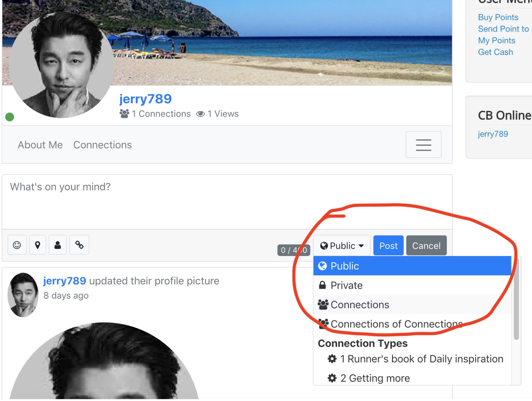
Task: Choose the Connections privacy option
Action: coord(412,305)
